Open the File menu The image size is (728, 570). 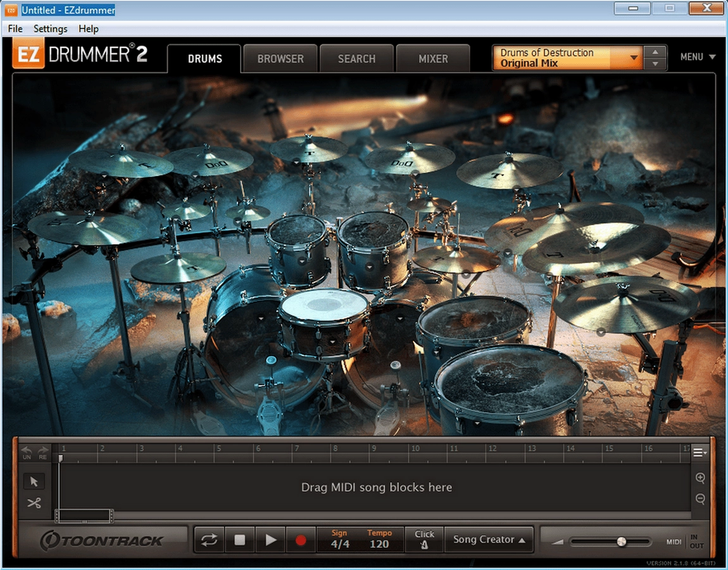click(15, 28)
